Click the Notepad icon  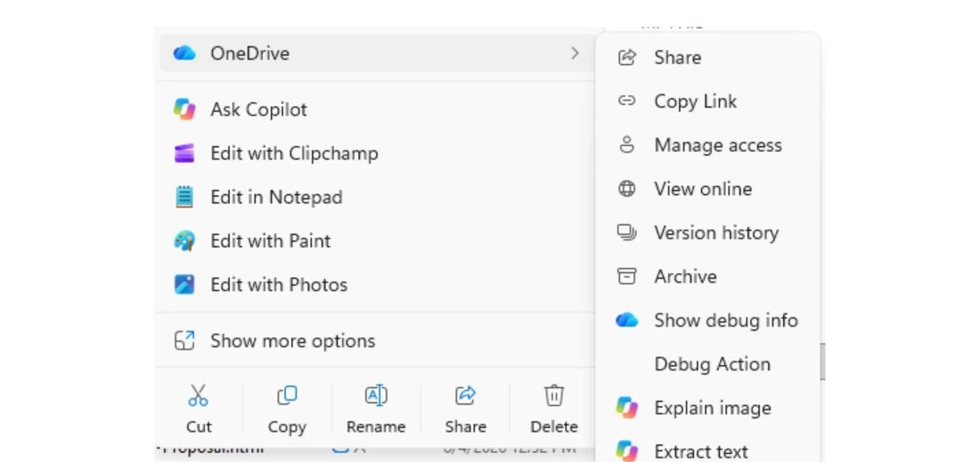point(184,197)
